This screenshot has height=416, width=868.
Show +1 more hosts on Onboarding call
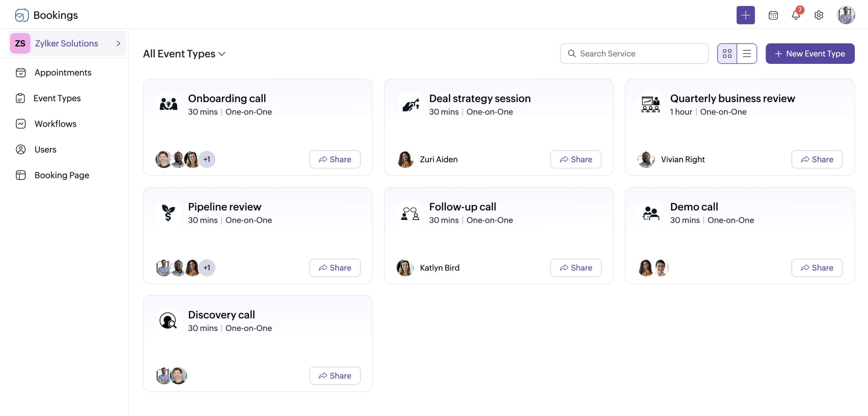pos(207,159)
